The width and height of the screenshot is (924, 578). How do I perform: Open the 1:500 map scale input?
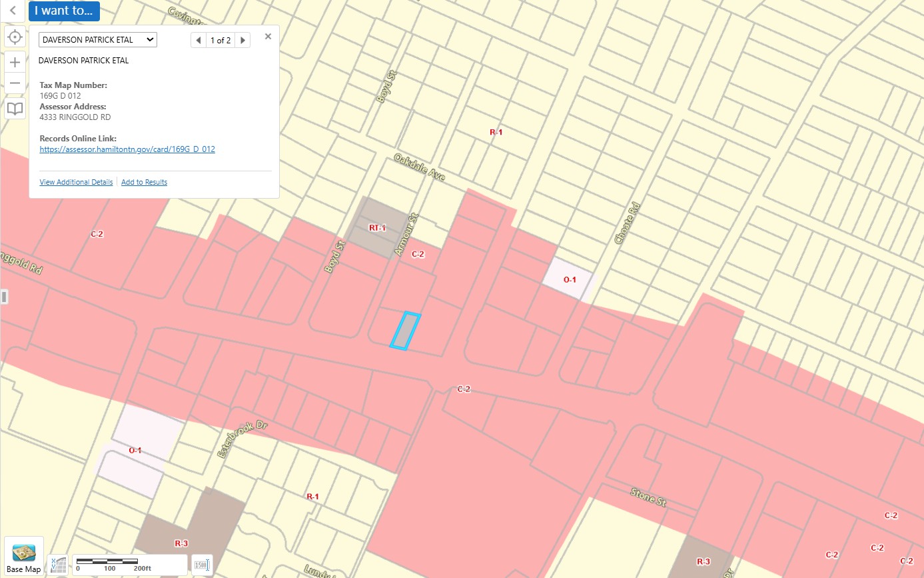202,565
